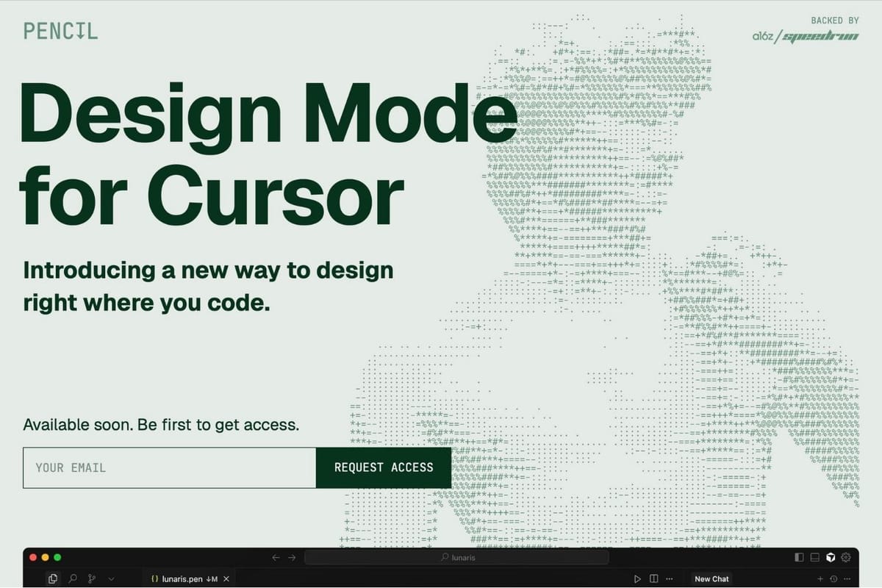Click the search magnifier in the activity bar
This screenshot has height=588, width=882.
click(x=73, y=578)
